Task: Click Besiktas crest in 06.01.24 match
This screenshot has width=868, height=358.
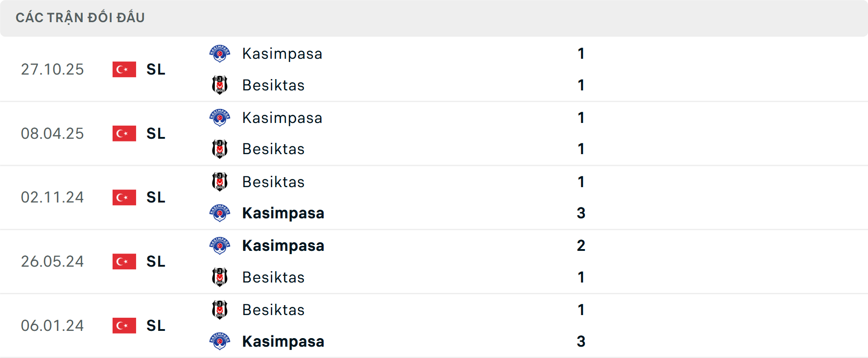Action: point(220,310)
